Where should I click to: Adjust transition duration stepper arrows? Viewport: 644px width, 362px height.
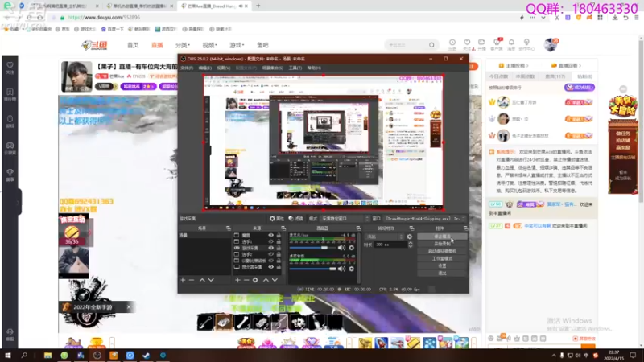[x=410, y=245]
